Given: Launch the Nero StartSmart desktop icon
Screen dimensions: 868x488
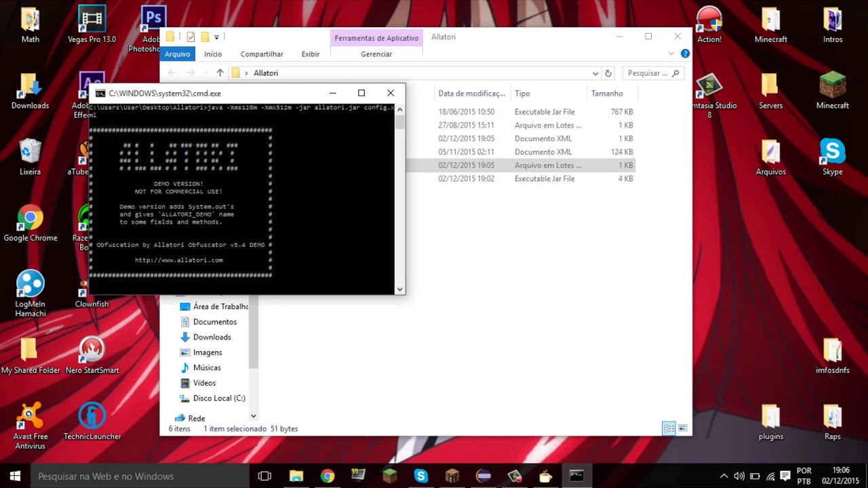Looking at the screenshot, I should click(92, 356).
